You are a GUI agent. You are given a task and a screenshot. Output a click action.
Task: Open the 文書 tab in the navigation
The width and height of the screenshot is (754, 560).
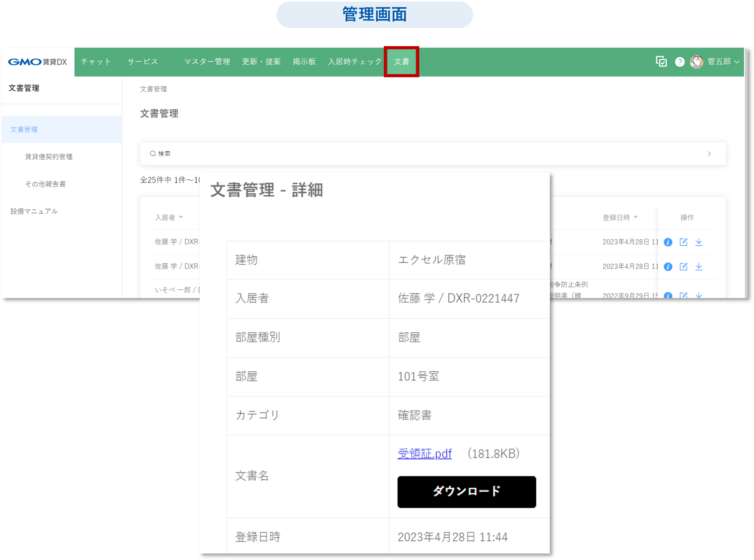pos(401,62)
